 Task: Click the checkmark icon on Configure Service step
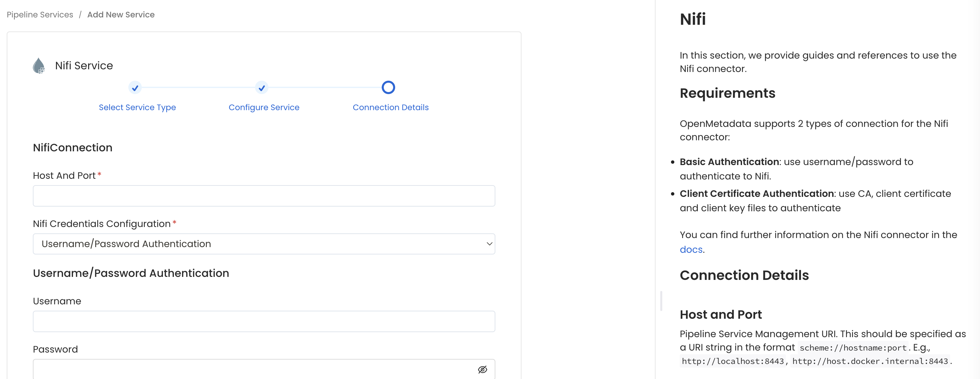261,88
